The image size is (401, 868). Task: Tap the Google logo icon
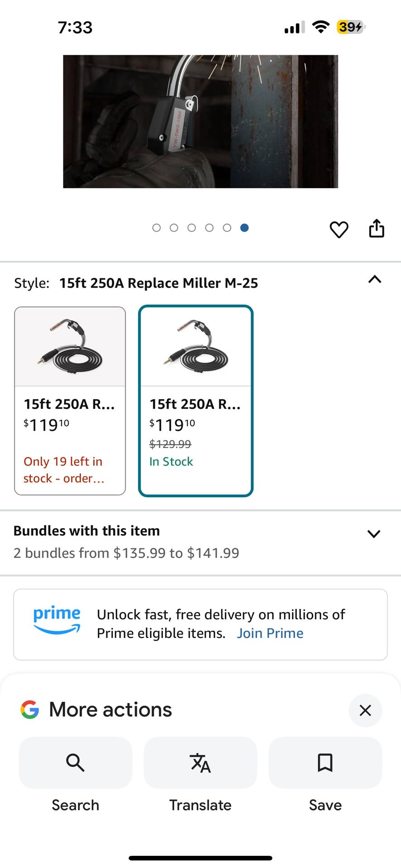tap(30, 710)
